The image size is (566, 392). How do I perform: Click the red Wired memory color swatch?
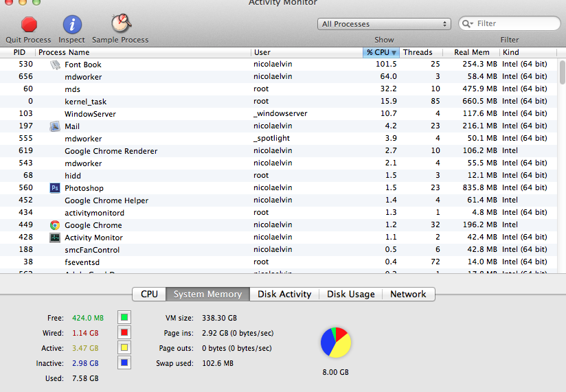click(124, 332)
